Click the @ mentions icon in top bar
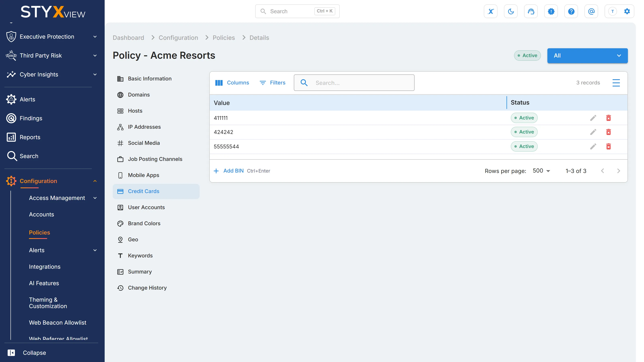The width and height of the screenshot is (644, 362). (x=591, y=11)
